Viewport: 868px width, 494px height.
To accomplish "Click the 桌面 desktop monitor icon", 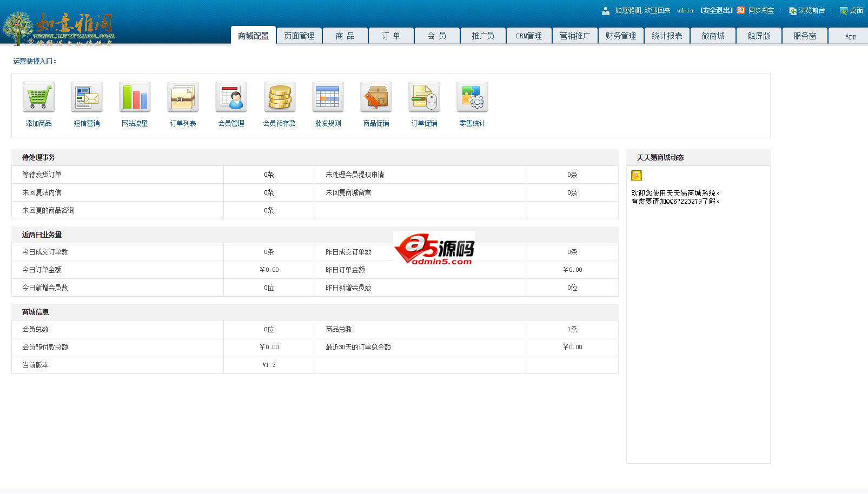I will [x=844, y=11].
